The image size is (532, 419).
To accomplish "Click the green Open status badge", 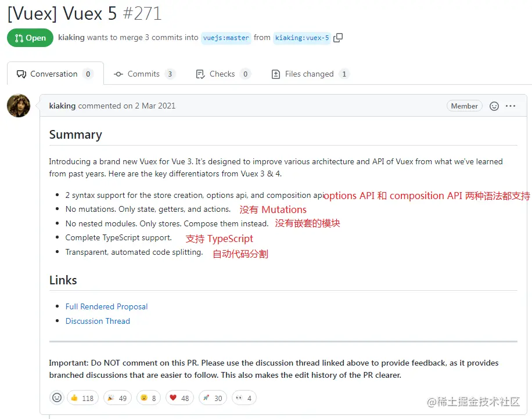I will [30, 38].
